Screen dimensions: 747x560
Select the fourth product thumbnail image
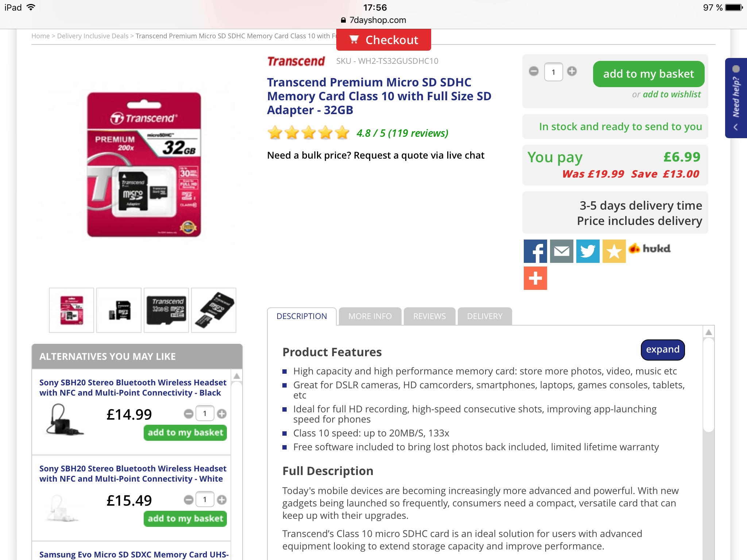(214, 310)
